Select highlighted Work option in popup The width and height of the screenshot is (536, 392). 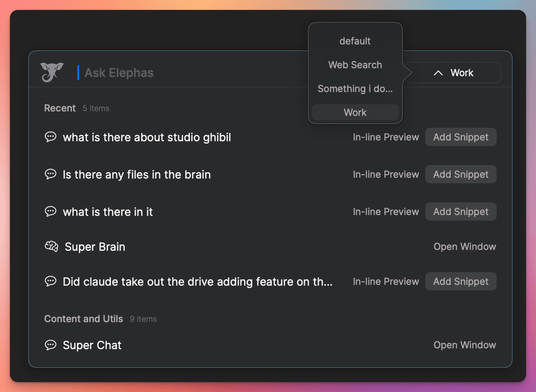click(355, 112)
